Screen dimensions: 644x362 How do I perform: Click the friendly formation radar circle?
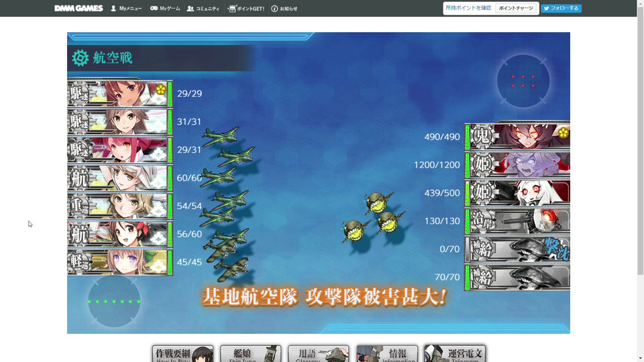[x=114, y=301]
